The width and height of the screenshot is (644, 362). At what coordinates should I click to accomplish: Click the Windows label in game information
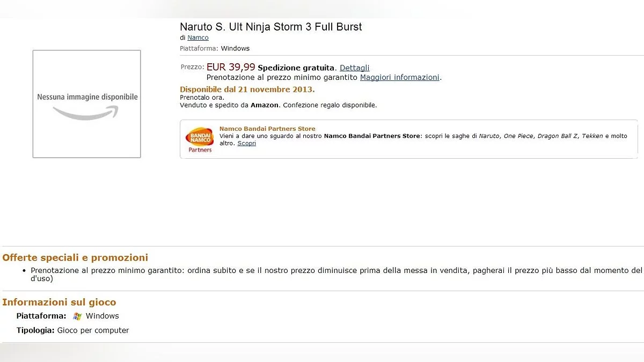[x=103, y=316]
